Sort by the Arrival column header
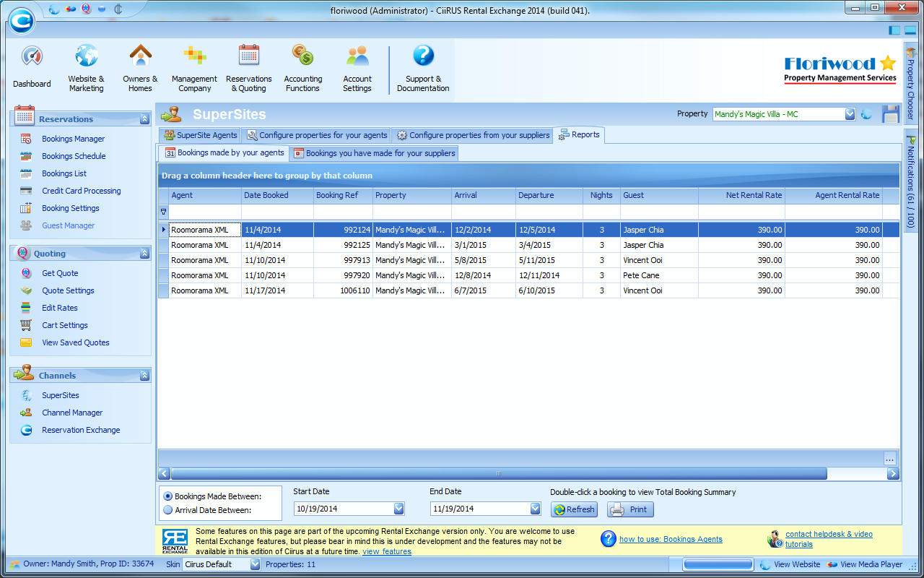Image resolution: width=924 pixels, height=578 pixels. tap(483, 195)
